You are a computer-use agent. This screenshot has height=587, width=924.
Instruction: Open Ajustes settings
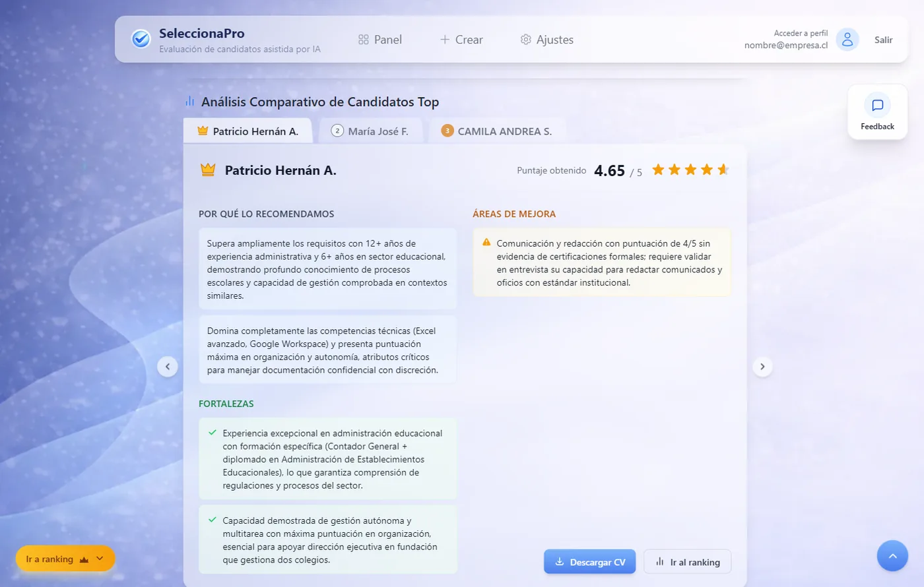click(546, 40)
